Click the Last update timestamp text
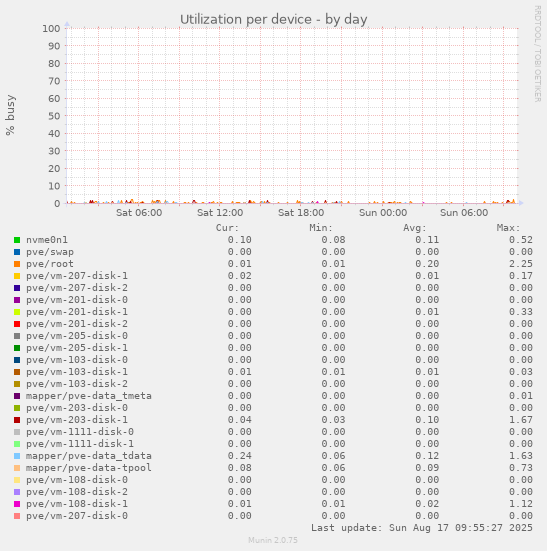The height and width of the screenshot is (551, 547). tap(422, 528)
